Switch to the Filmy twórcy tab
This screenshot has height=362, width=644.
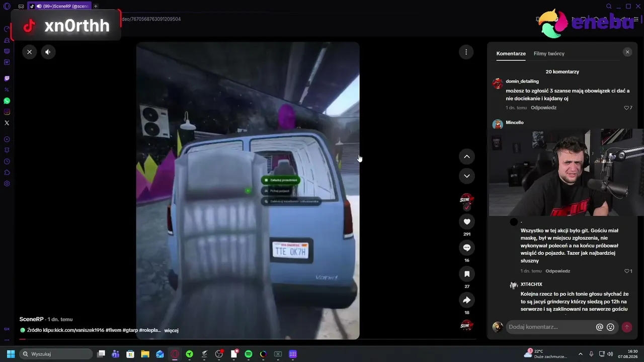549,53
